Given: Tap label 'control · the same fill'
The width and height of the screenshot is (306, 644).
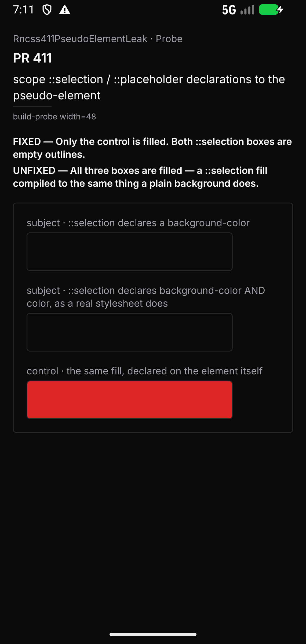Looking at the screenshot, I should point(145,371).
